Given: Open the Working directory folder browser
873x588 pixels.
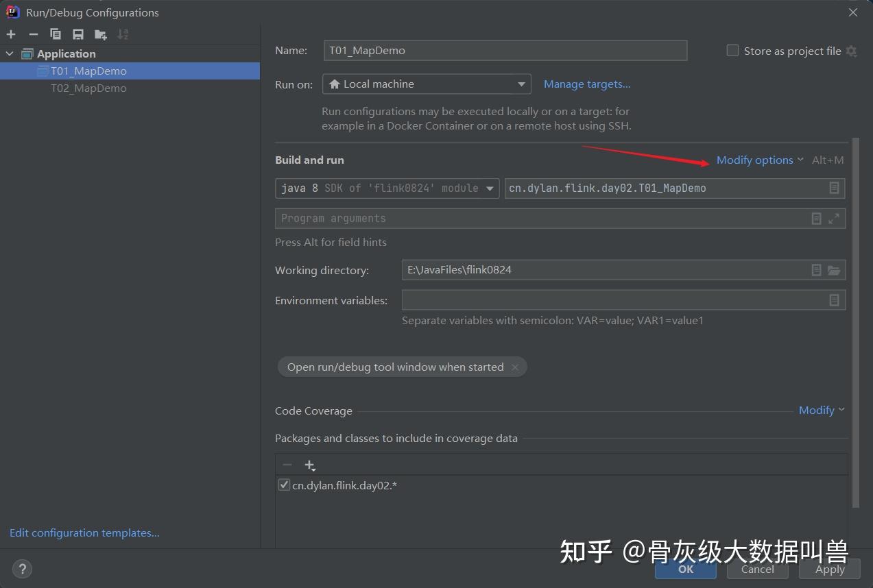Looking at the screenshot, I should (835, 270).
